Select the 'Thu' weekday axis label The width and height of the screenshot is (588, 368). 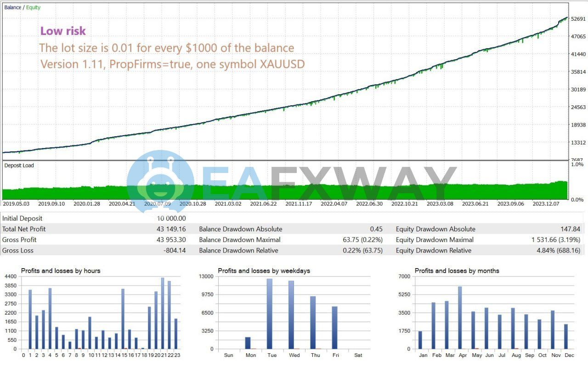(x=316, y=355)
